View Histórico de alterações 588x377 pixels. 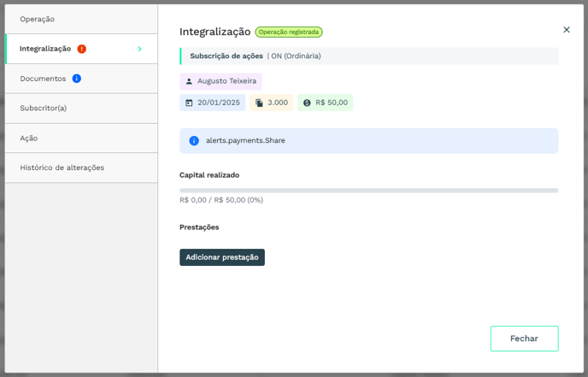62,168
